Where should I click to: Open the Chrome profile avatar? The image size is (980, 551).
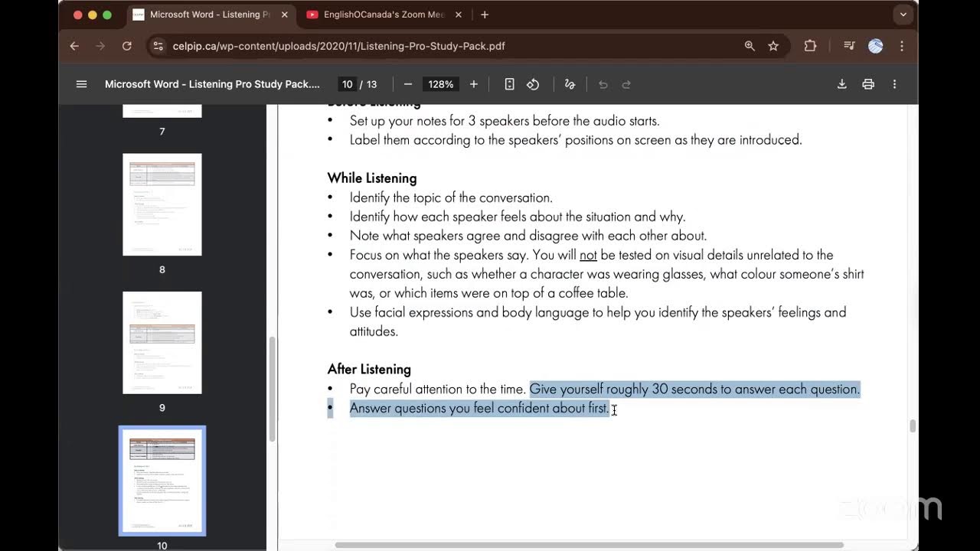(876, 46)
